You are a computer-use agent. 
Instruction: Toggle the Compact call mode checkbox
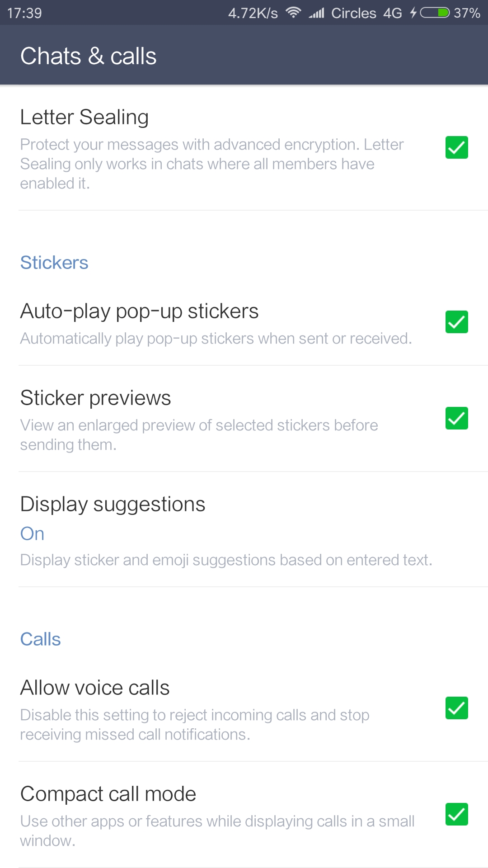[x=456, y=814]
